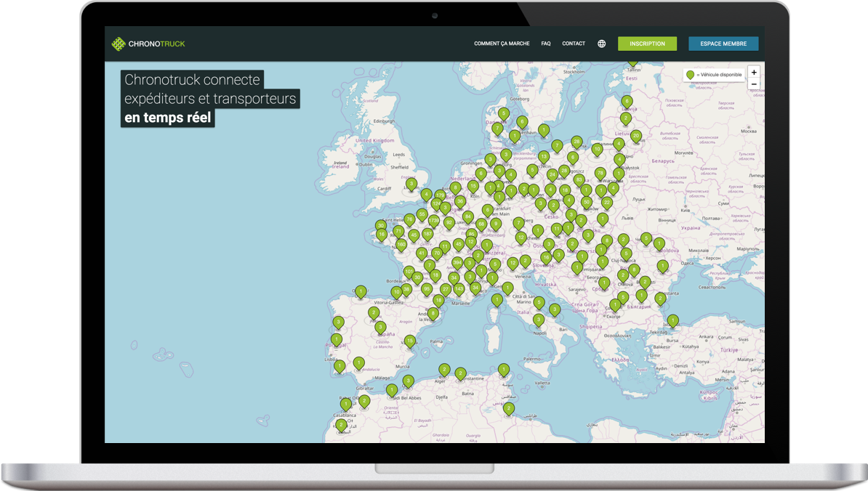Image resolution: width=868 pixels, height=491 pixels.
Task: Click the 20 marker in Lithuania
Action: (636, 135)
